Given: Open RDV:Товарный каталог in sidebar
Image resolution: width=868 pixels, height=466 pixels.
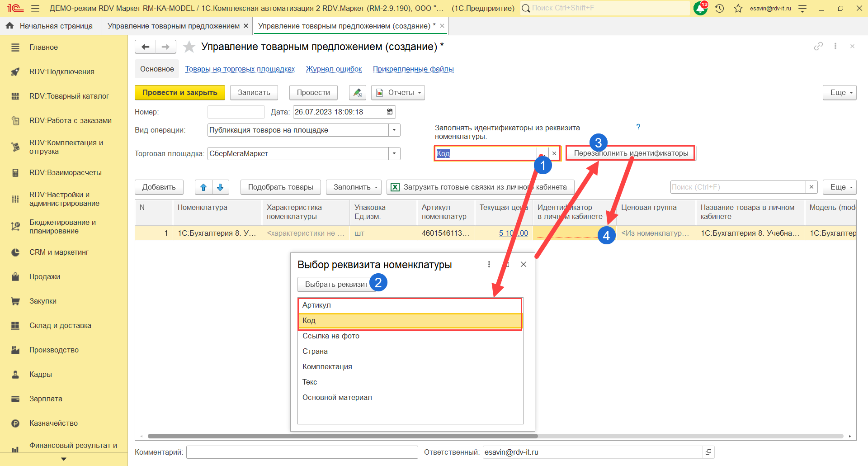Looking at the screenshot, I should [69, 96].
